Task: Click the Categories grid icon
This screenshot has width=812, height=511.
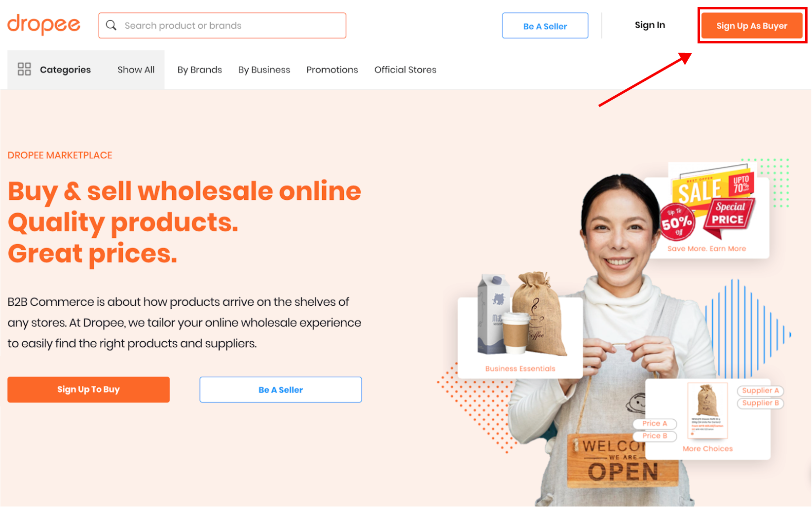Action: point(24,69)
